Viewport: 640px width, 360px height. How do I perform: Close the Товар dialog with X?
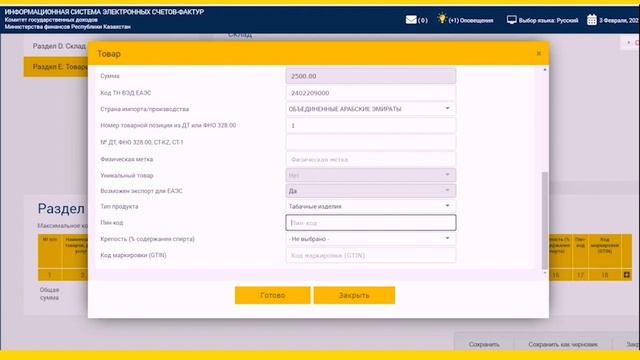click(x=539, y=53)
